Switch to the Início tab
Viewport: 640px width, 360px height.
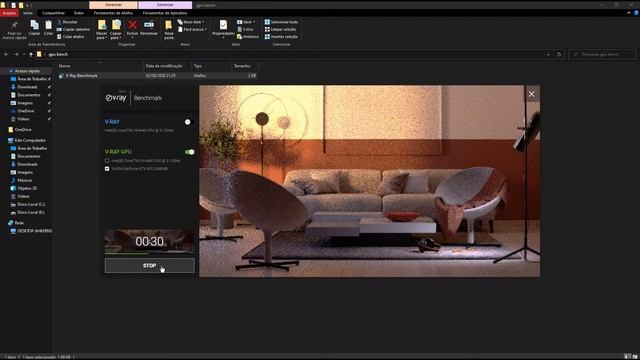point(28,13)
